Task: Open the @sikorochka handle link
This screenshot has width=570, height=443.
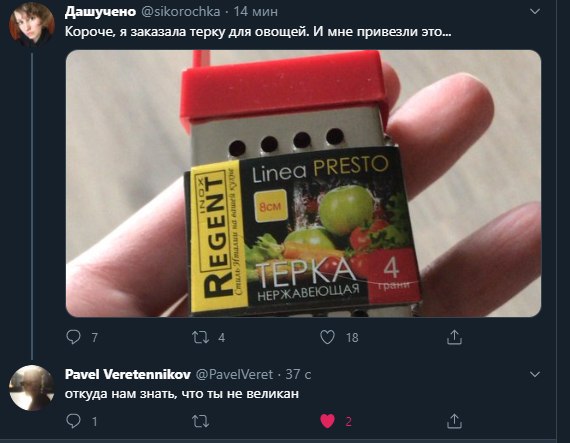Action: 180,12
